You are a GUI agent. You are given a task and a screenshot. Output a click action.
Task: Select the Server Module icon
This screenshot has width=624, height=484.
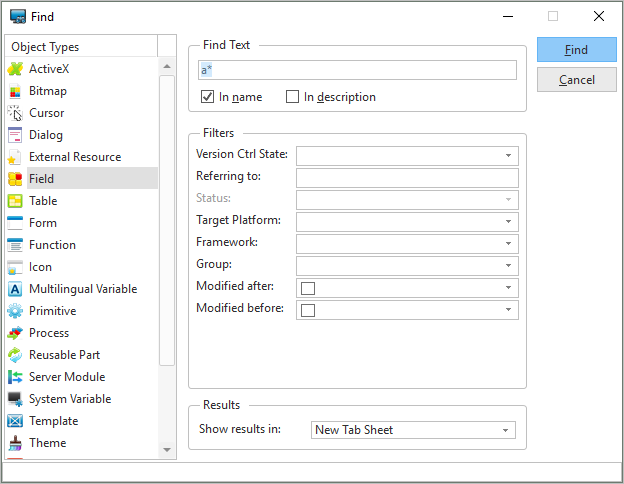coord(15,377)
